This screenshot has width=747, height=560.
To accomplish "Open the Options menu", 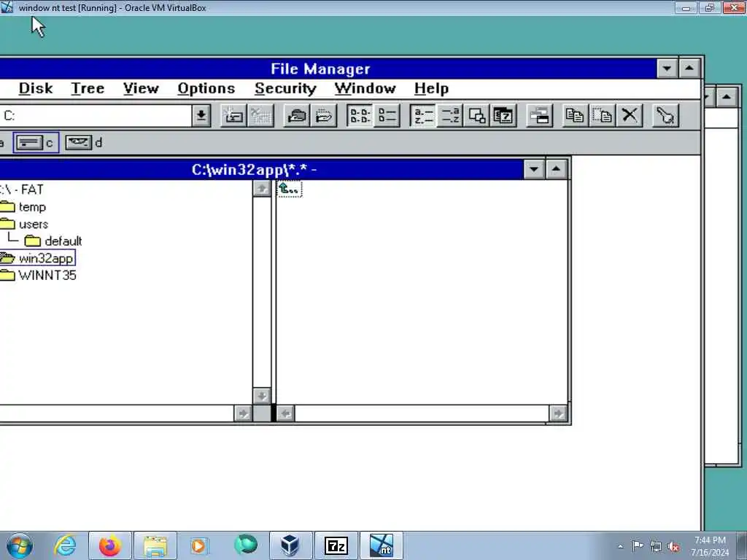I will point(206,88).
